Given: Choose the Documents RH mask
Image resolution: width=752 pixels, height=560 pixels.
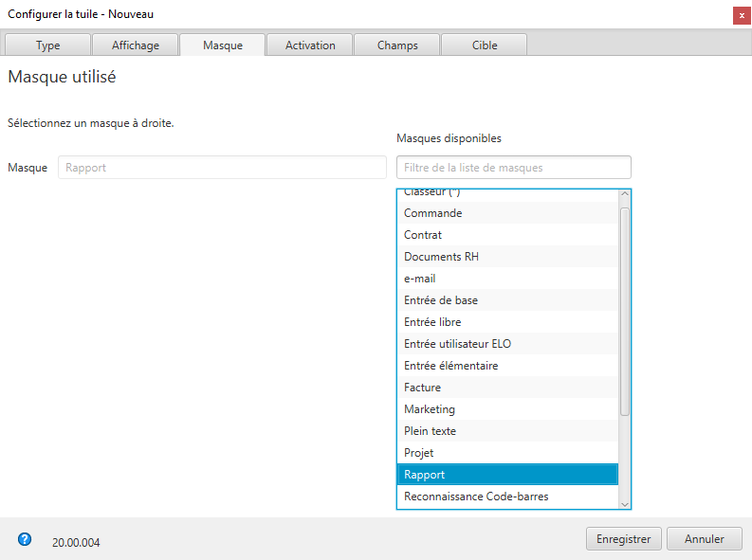Looking at the screenshot, I should (x=508, y=256).
